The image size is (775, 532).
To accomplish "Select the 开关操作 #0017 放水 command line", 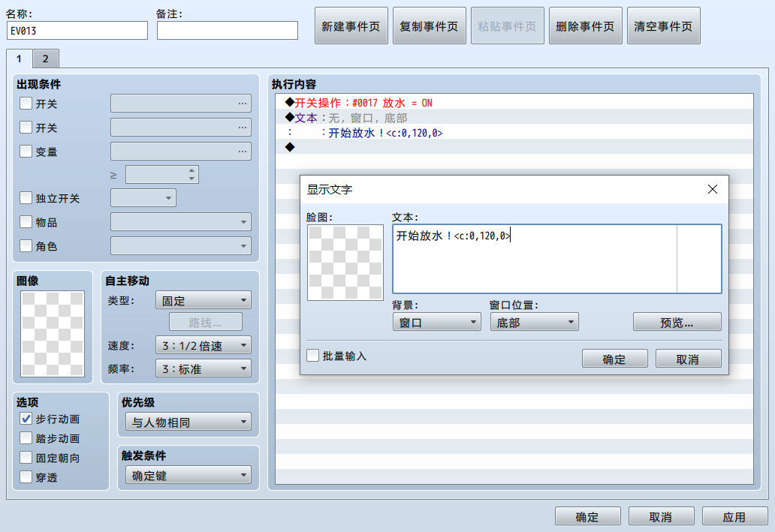I will click(514, 103).
